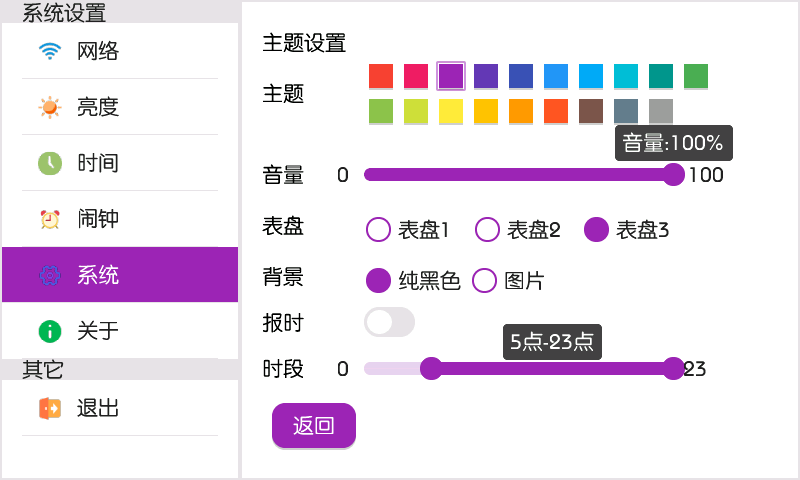This screenshot has height=480, width=800.
Task: Select the 纯黑色 background radio button
Action: (378, 281)
